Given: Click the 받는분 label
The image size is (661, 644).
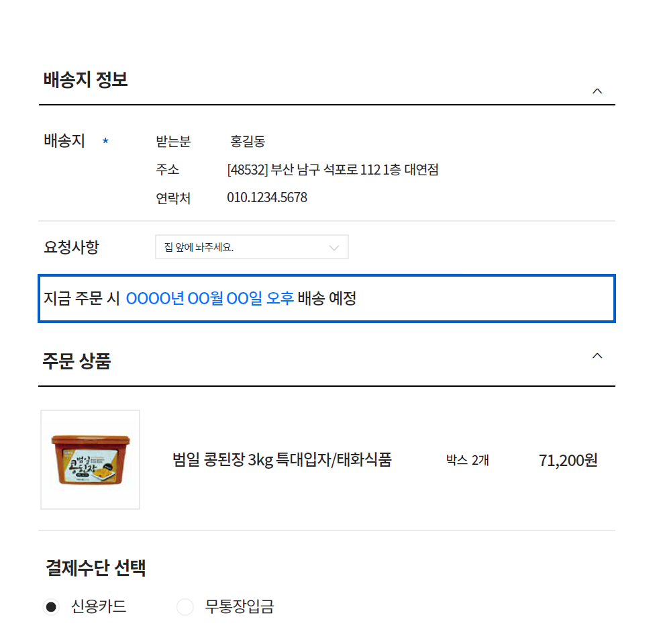Looking at the screenshot, I should [x=173, y=142].
